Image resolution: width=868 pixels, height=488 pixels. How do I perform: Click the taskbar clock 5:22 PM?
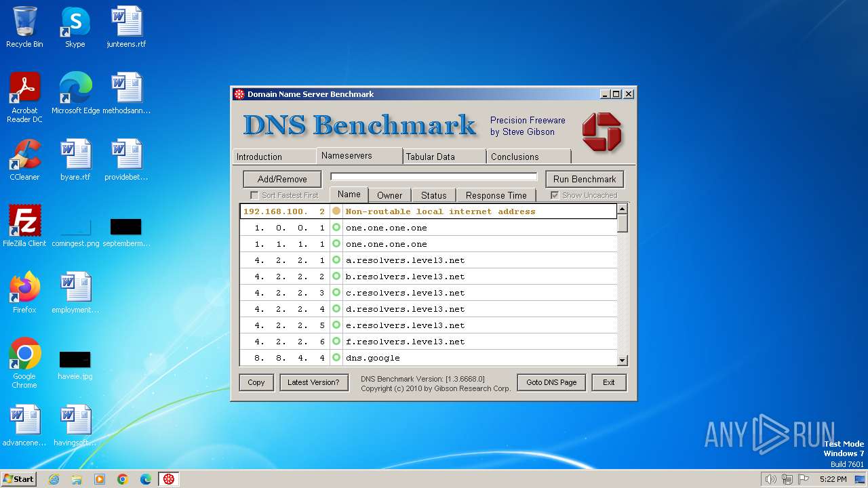tap(833, 479)
